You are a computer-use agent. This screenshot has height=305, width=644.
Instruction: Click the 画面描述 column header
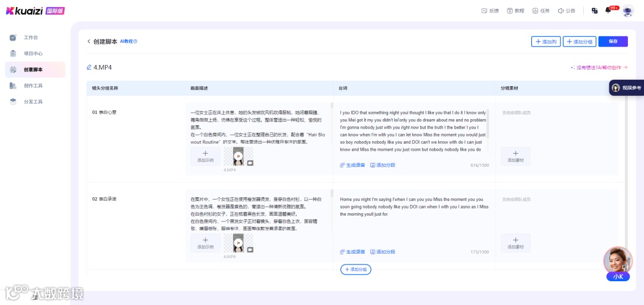199,88
